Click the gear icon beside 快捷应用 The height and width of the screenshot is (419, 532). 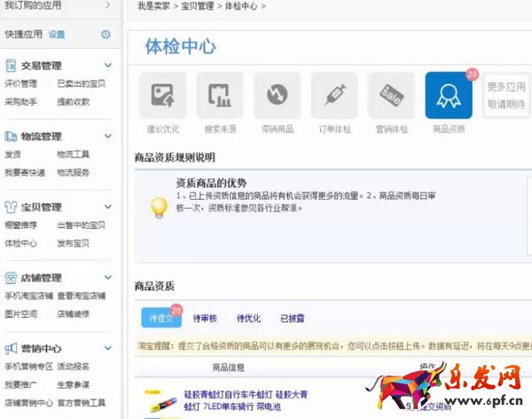[106, 35]
